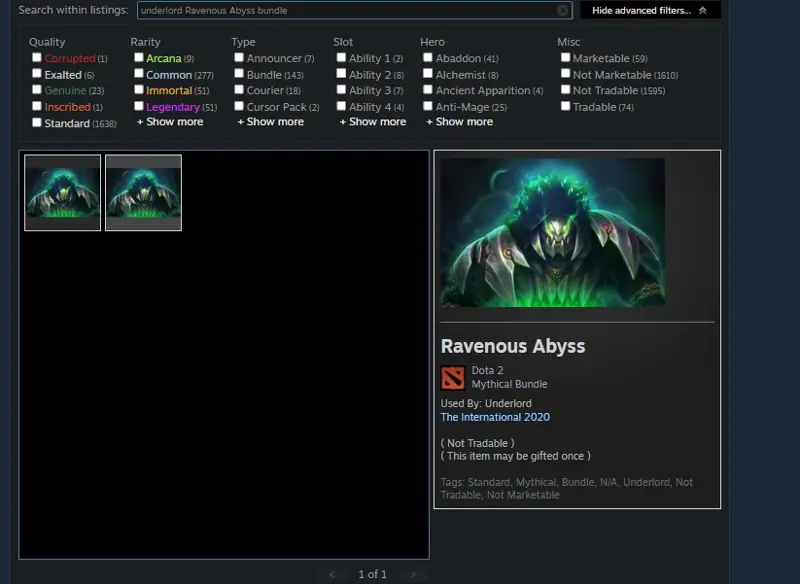Enable the Not Marketable filter
The height and width of the screenshot is (584, 800).
tap(565, 74)
